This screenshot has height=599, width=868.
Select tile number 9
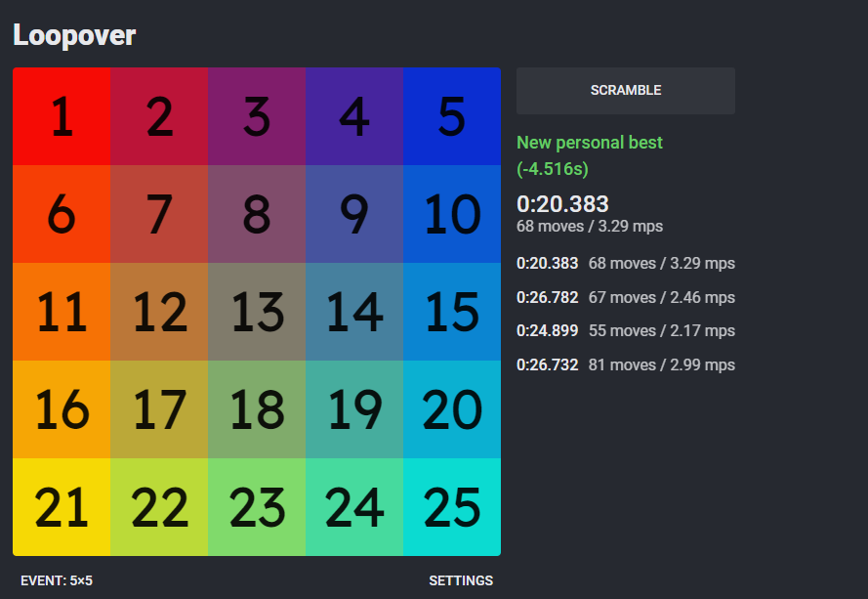pyautogui.click(x=354, y=214)
